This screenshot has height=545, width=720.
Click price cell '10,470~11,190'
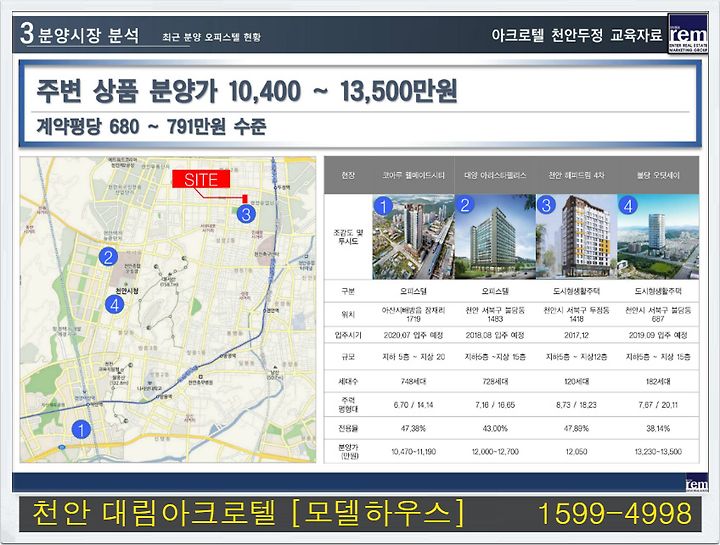pyautogui.click(x=413, y=452)
